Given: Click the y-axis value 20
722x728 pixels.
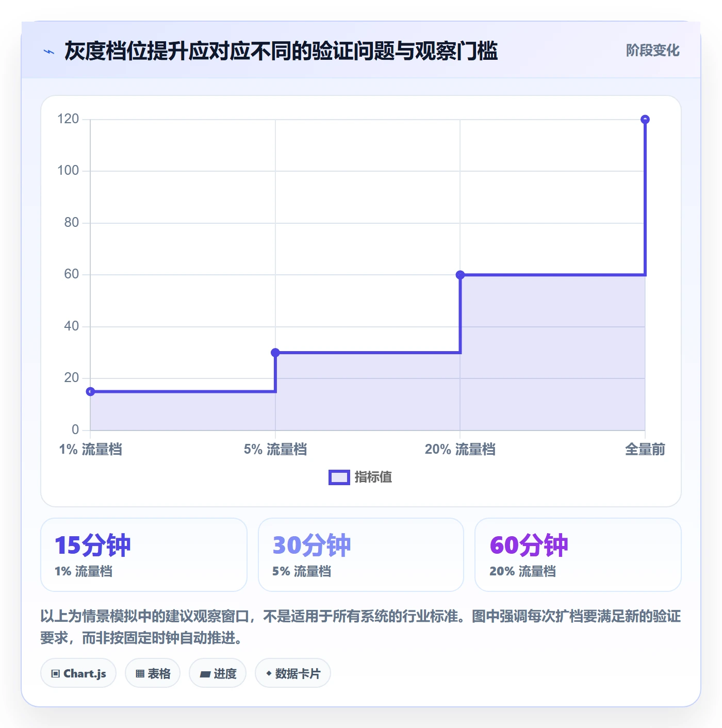Looking at the screenshot, I should point(72,378).
